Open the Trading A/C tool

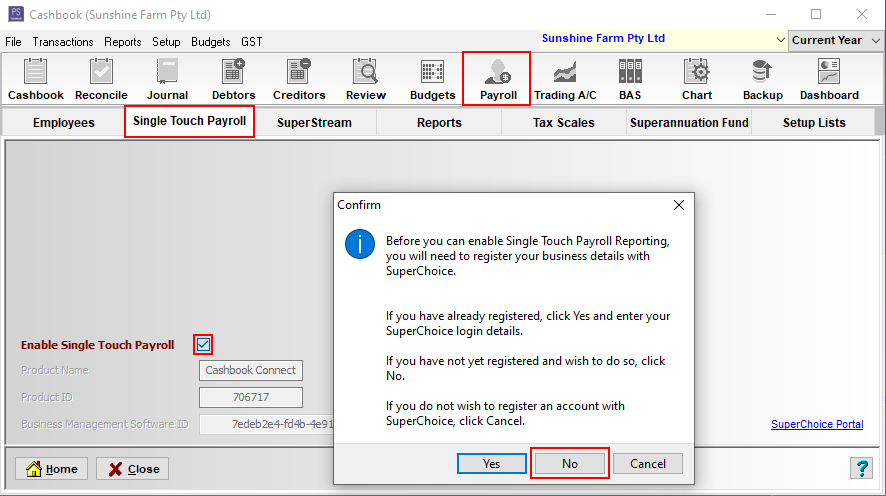coord(565,79)
